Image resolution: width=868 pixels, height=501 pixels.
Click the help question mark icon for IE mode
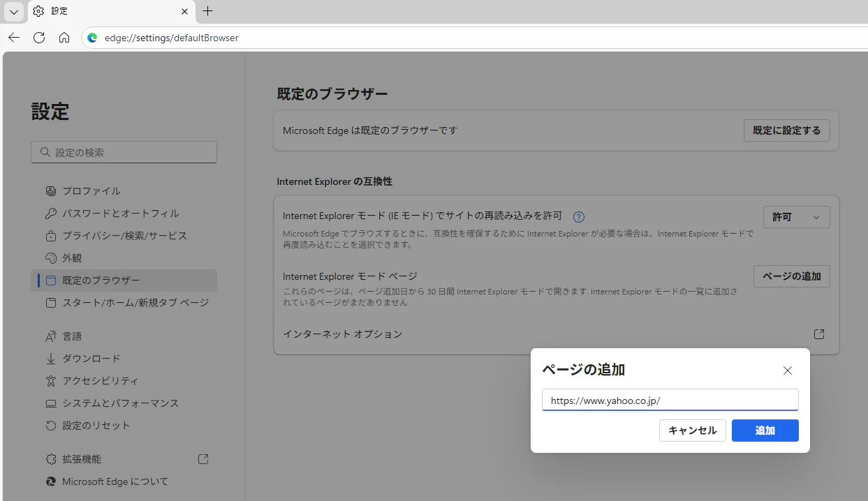(x=579, y=217)
